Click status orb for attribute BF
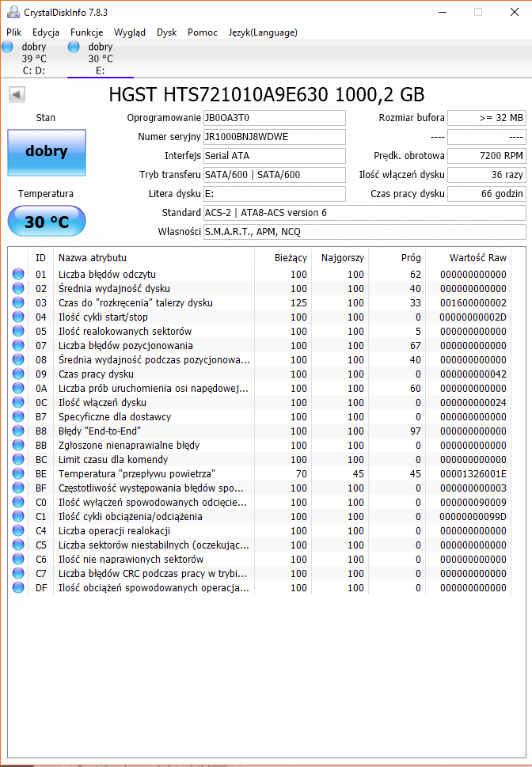 pyautogui.click(x=18, y=488)
